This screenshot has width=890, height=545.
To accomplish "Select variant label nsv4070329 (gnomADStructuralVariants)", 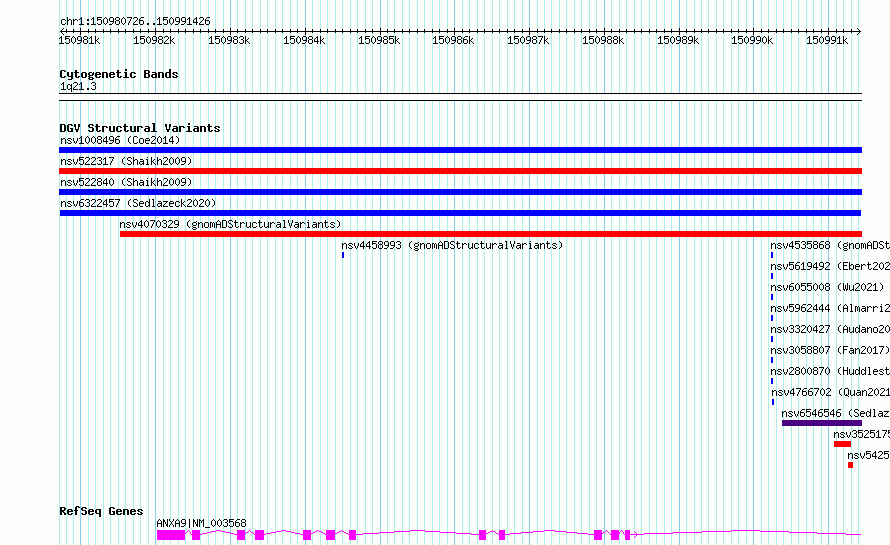I will 230,224.
